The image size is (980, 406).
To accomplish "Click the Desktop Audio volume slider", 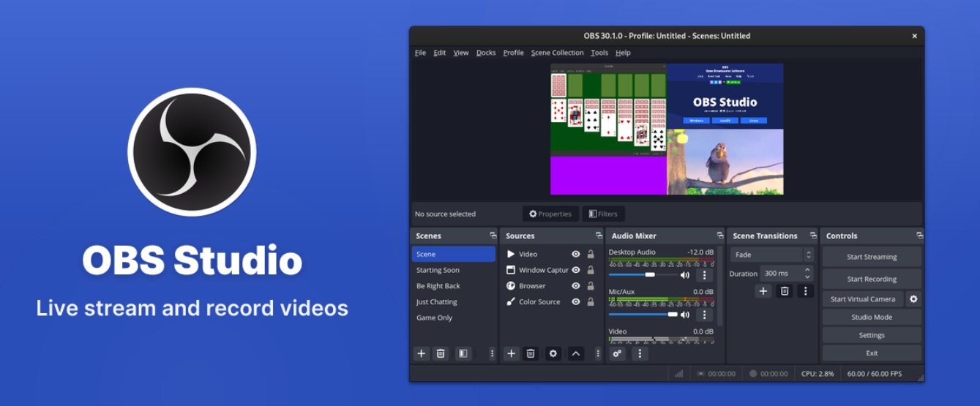I will tap(643, 275).
